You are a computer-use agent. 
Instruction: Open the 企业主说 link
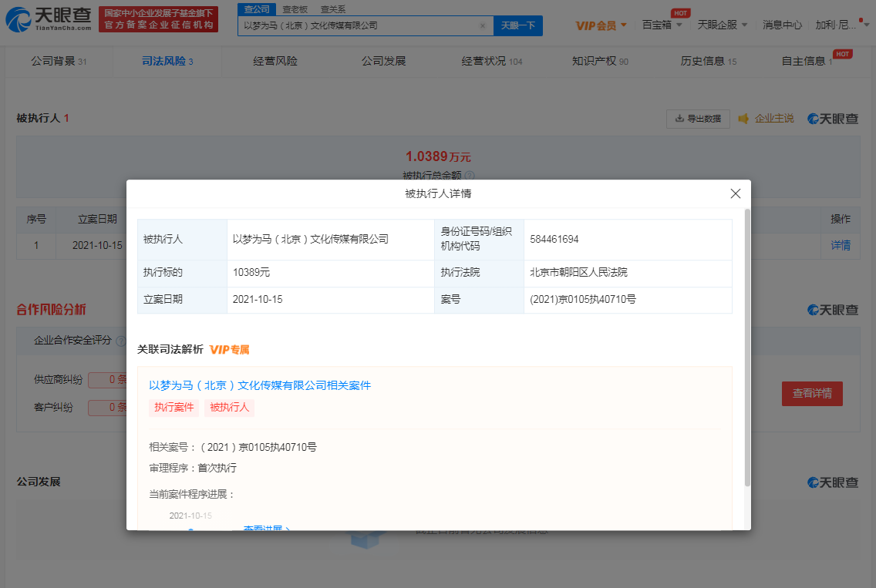pyautogui.click(x=773, y=119)
